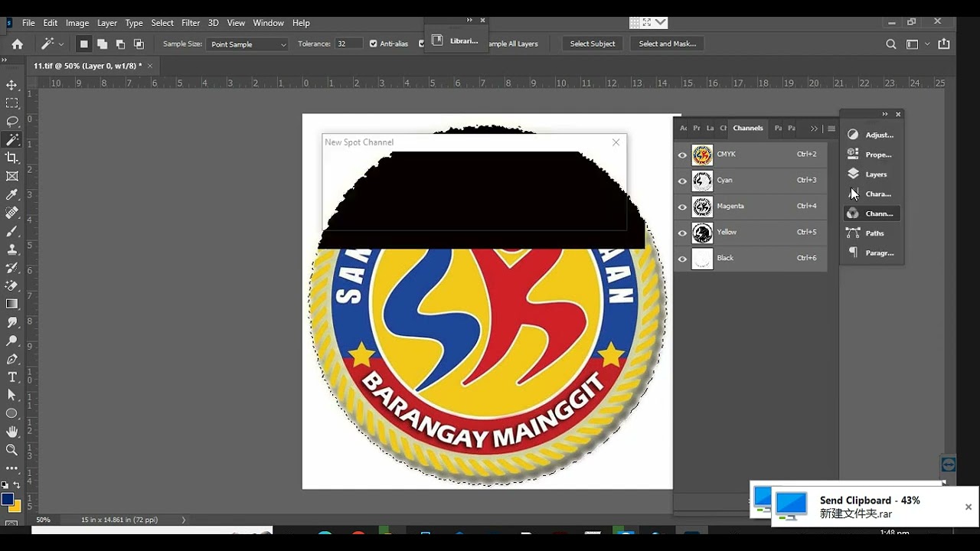Select the Eraser tool
This screenshot has height=551, width=980.
[11, 285]
